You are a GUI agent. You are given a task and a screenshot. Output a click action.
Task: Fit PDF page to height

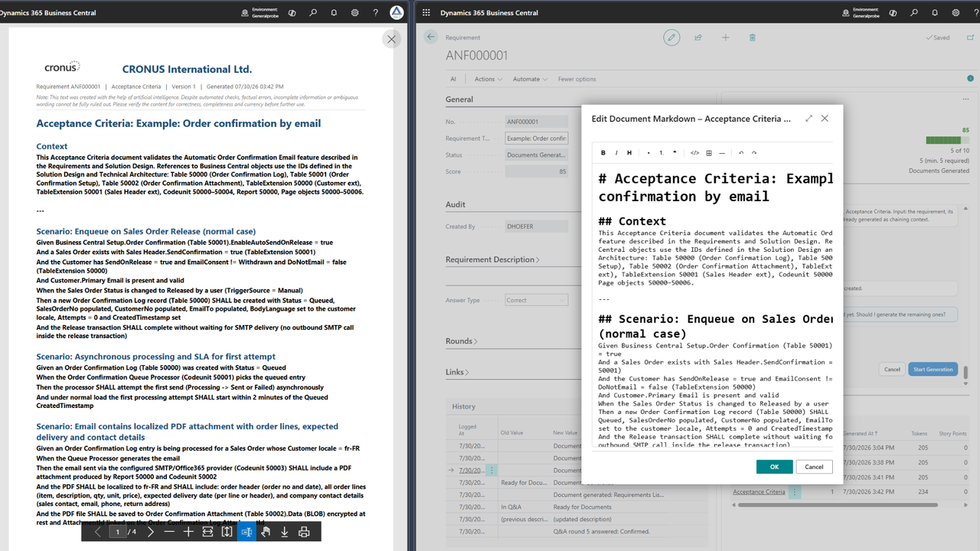tap(227, 532)
